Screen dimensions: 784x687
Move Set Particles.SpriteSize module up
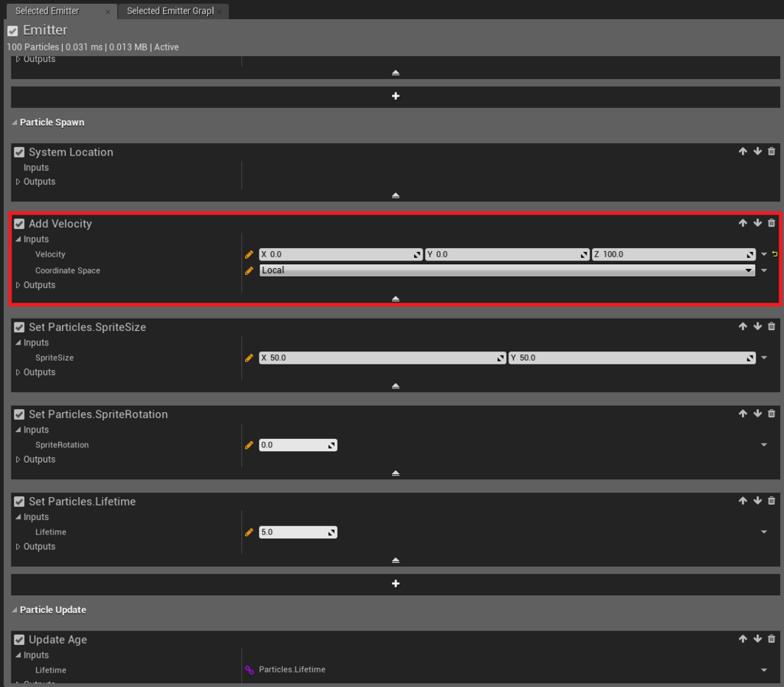pyautogui.click(x=743, y=326)
